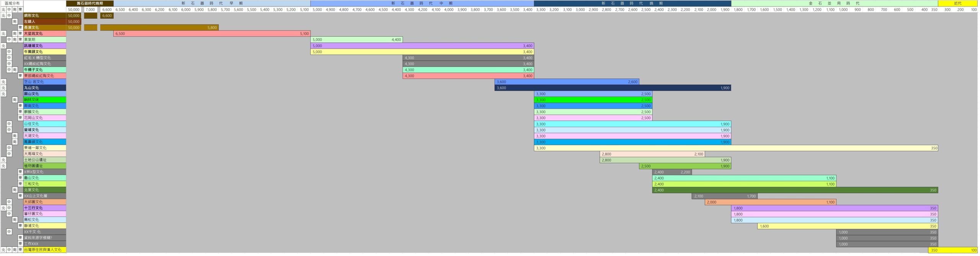Click the 大坌坑文化 label cell
The image size is (980, 256).
coord(44,34)
